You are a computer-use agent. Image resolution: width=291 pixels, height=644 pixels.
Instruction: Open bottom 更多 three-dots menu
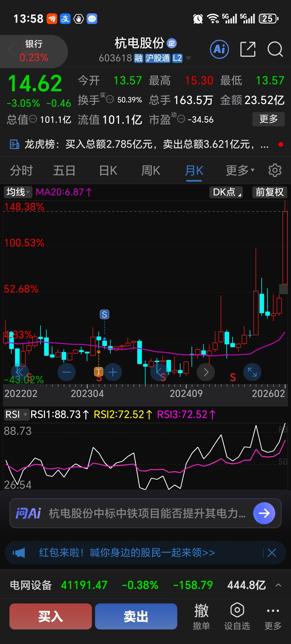click(273, 616)
